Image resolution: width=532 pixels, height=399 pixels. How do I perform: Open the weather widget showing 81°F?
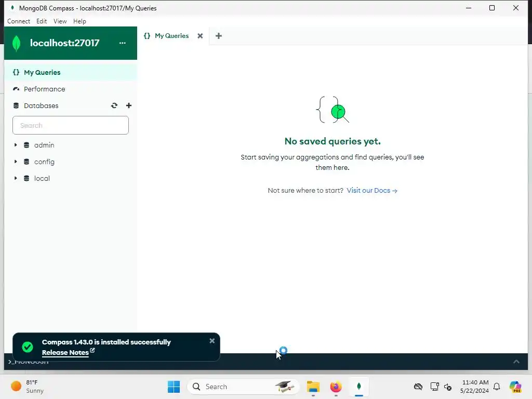[x=27, y=387]
